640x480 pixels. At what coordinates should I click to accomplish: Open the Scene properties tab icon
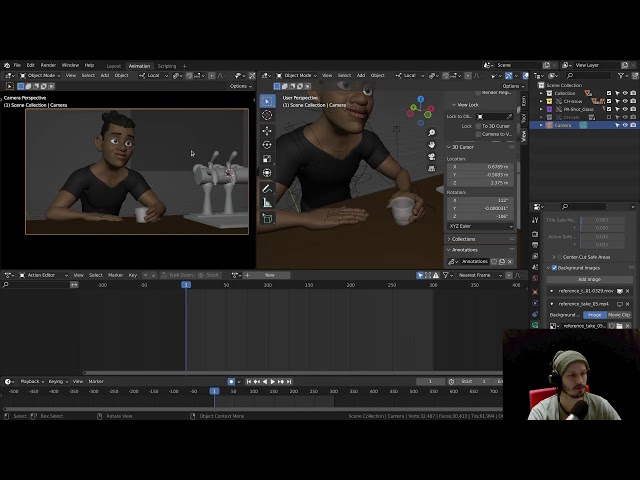coord(535,267)
